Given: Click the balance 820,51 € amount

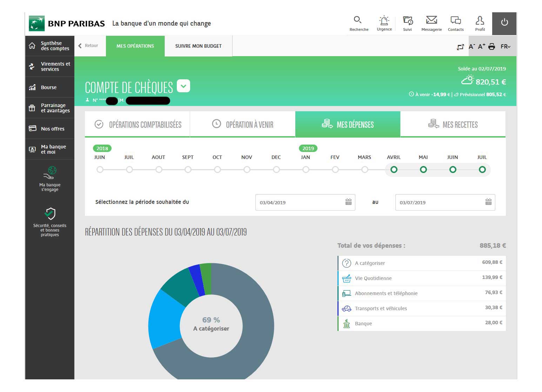Looking at the screenshot, I should coord(491,82).
